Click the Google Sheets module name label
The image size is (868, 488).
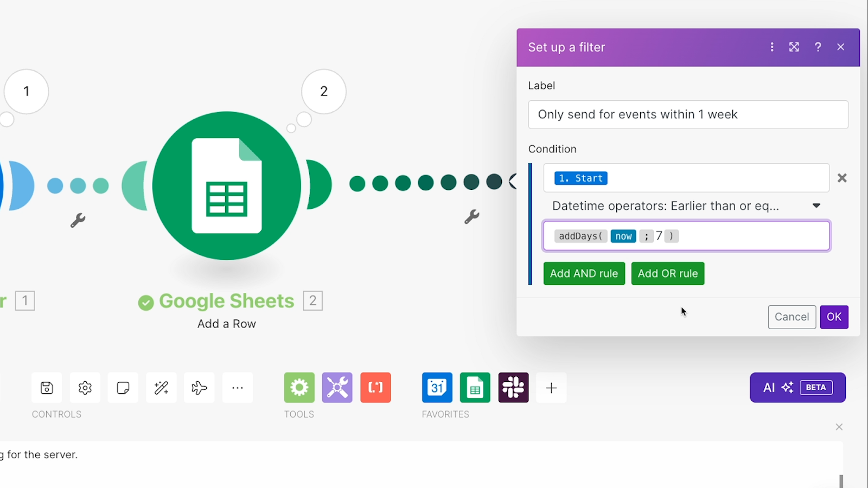pos(227,301)
